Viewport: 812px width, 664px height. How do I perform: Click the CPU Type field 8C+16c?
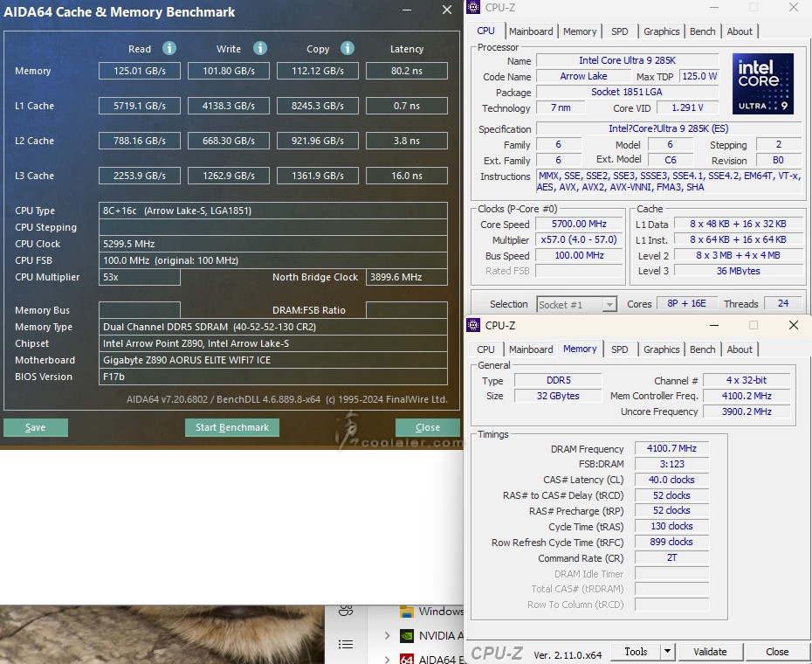pyautogui.click(x=273, y=211)
